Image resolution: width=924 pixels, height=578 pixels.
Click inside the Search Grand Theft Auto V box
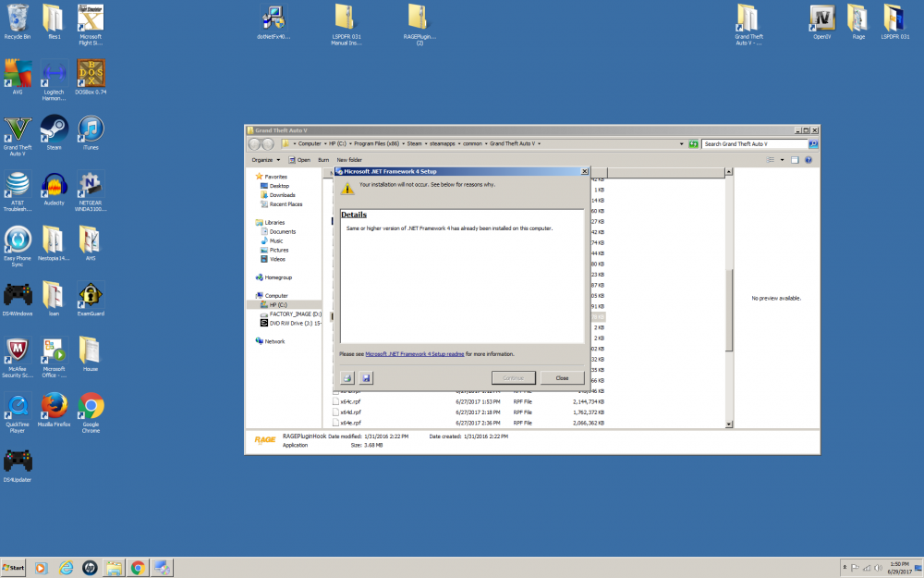point(753,144)
